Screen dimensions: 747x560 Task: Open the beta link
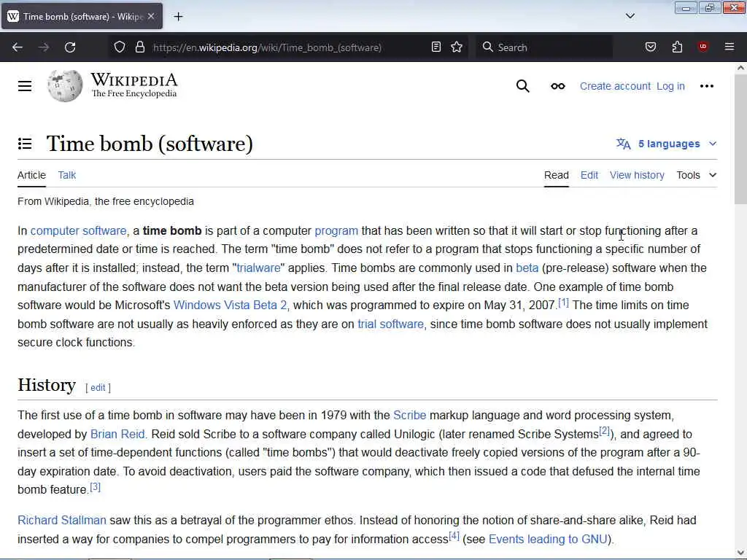coord(527,268)
